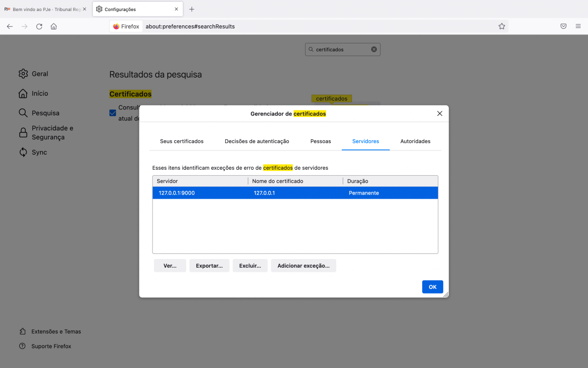
Task: Bookmark this page with the star icon
Action: (502, 26)
